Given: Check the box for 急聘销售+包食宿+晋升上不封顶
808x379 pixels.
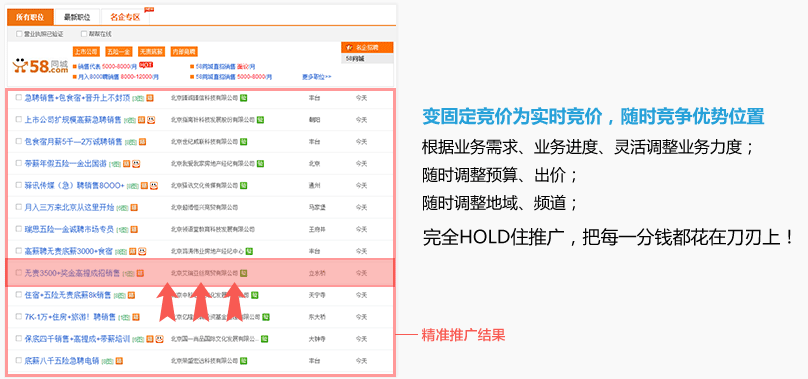Looking at the screenshot, I should point(19,97).
